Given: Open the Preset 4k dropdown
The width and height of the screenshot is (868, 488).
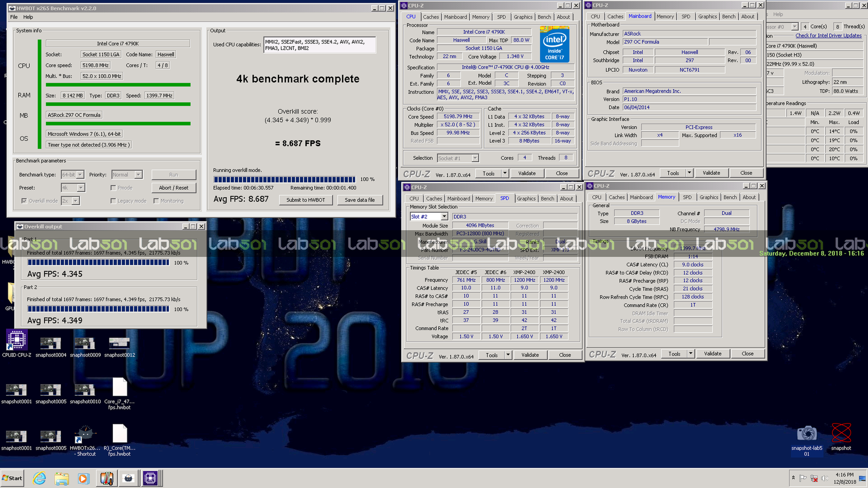Looking at the screenshot, I should tap(73, 188).
